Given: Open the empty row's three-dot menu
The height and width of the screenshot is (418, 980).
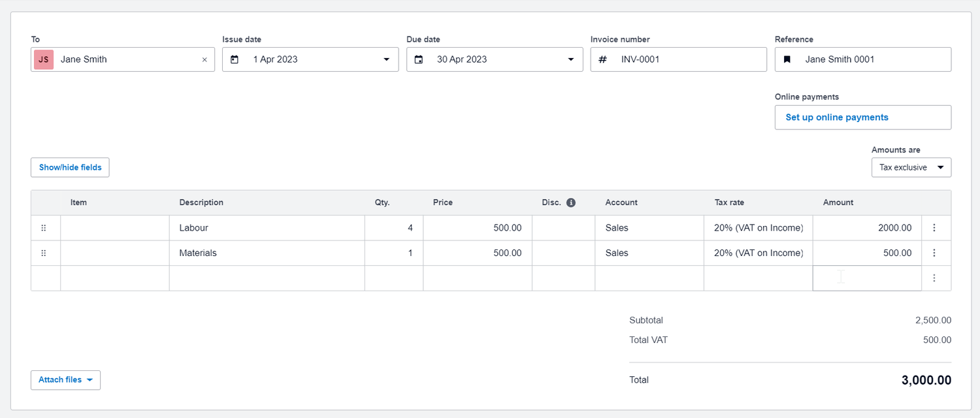Looking at the screenshot, I should (934, 278).
